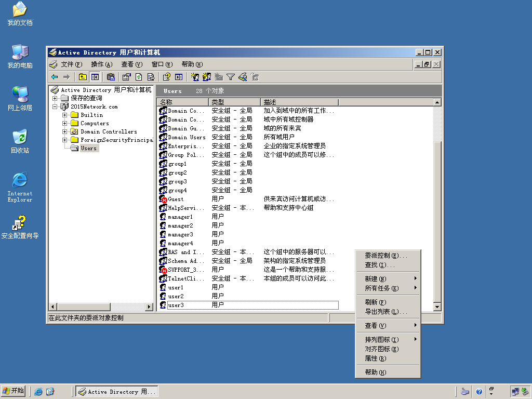Toggle the show/hide console tree icon
532x399 pixels.
tap(95, 77)
